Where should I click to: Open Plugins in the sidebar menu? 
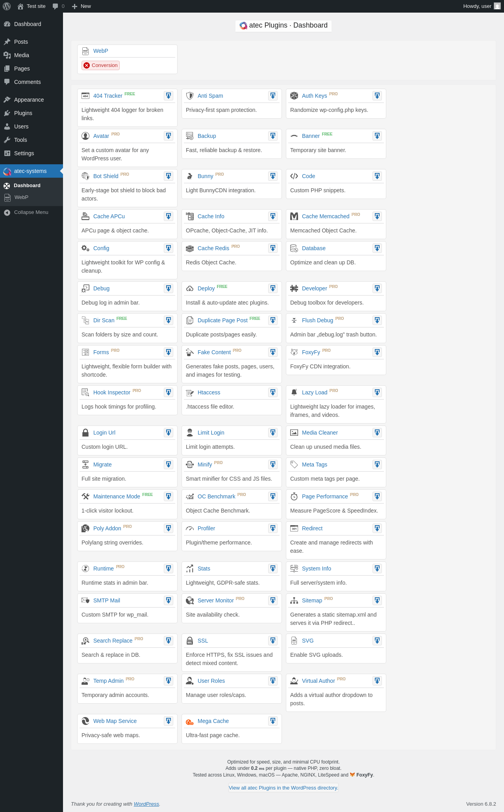31,113
